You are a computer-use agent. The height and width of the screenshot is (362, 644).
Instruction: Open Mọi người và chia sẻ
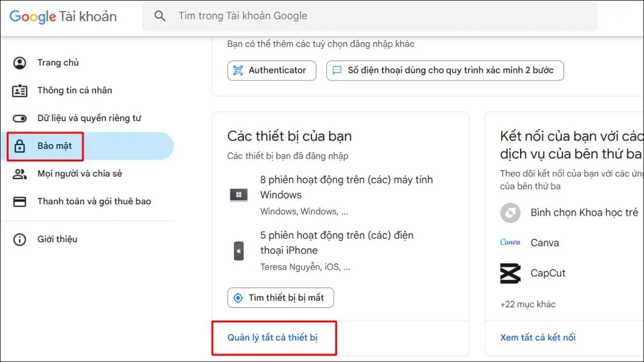point(79,174)
